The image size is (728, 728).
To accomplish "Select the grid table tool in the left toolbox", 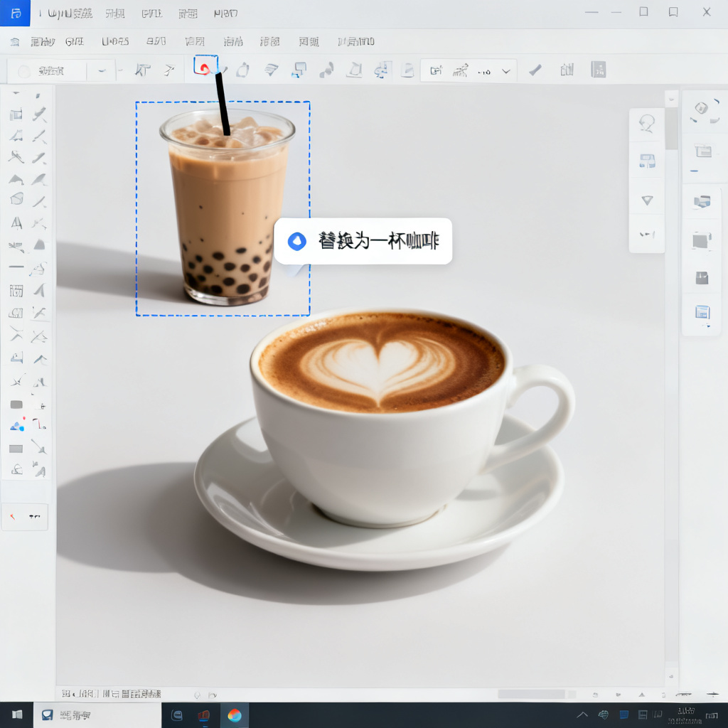I will (16, 291).
